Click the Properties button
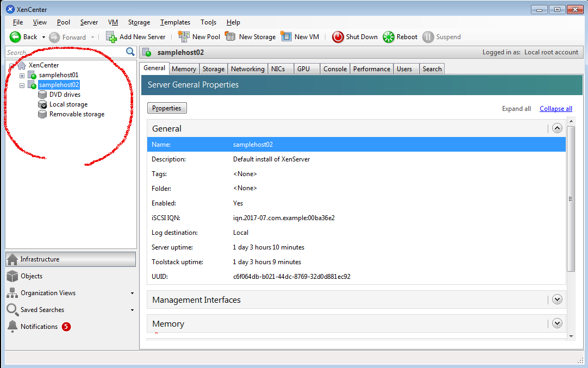The image size is (588, 368). (167, 108)
